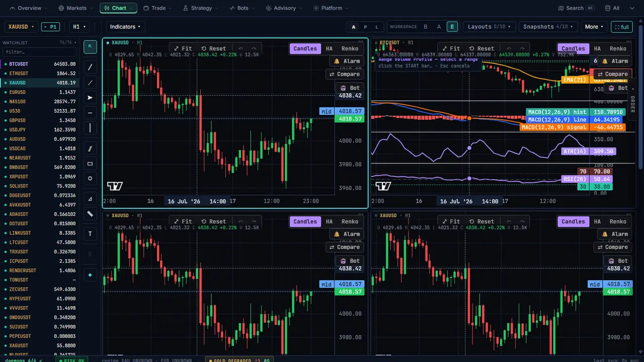This screenshot has width=644, height=362.
Task: Open the H1 timeframe dropdown
Action: click(x=79, y=27)
